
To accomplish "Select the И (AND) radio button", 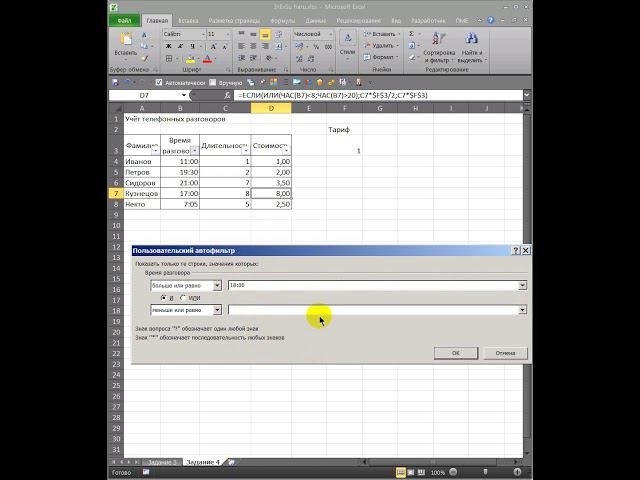I will (x=164, y=297).
